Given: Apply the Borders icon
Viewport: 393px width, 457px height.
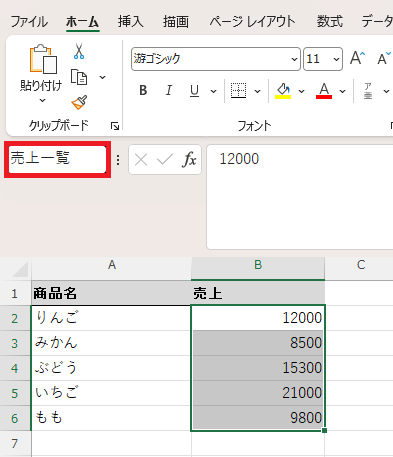Looking at the screenshot, I should coord(239,90).
